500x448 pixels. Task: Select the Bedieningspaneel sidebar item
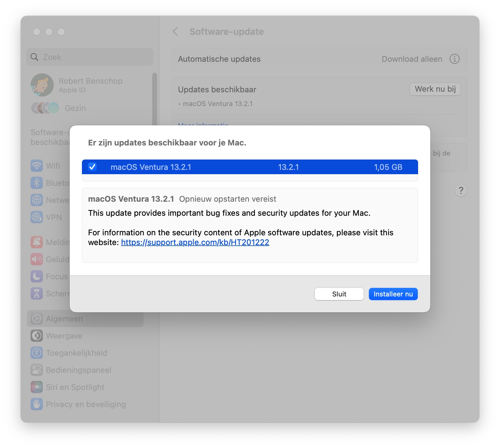pos(85,370)
